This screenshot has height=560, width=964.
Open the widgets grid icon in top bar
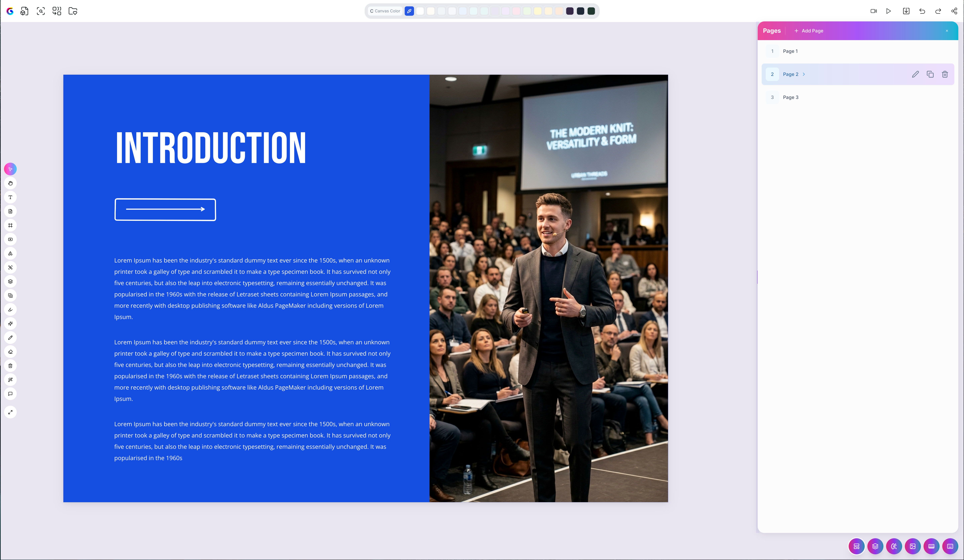point(57,11)
